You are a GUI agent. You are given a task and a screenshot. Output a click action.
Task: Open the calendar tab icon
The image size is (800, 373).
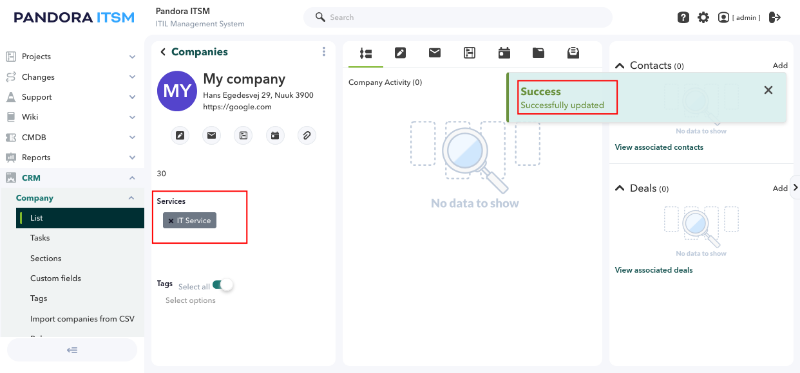point(504,53)
